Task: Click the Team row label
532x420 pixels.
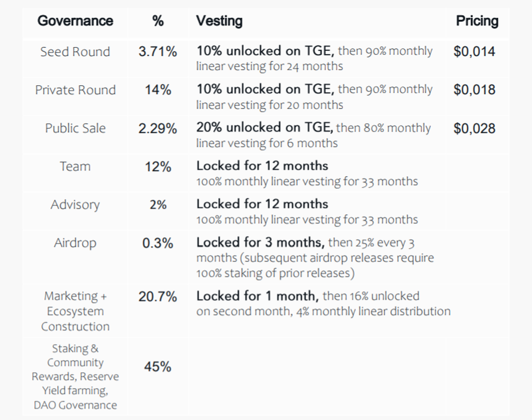Action: (x=75, y=166)
